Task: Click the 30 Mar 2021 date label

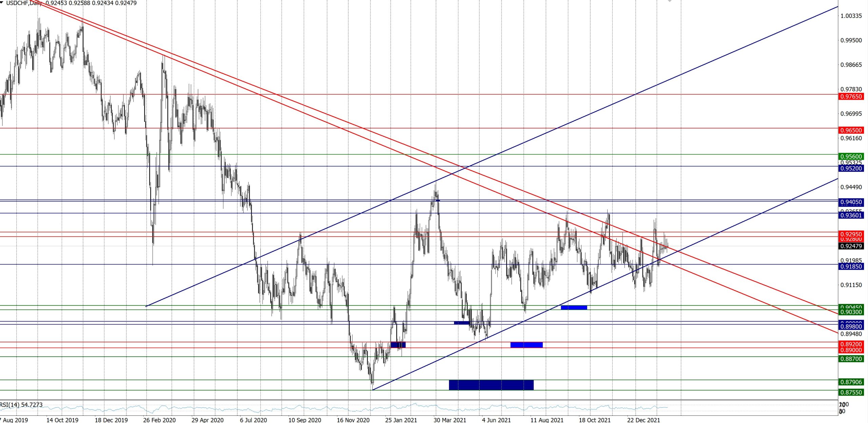Action: [x=450, y=420]
